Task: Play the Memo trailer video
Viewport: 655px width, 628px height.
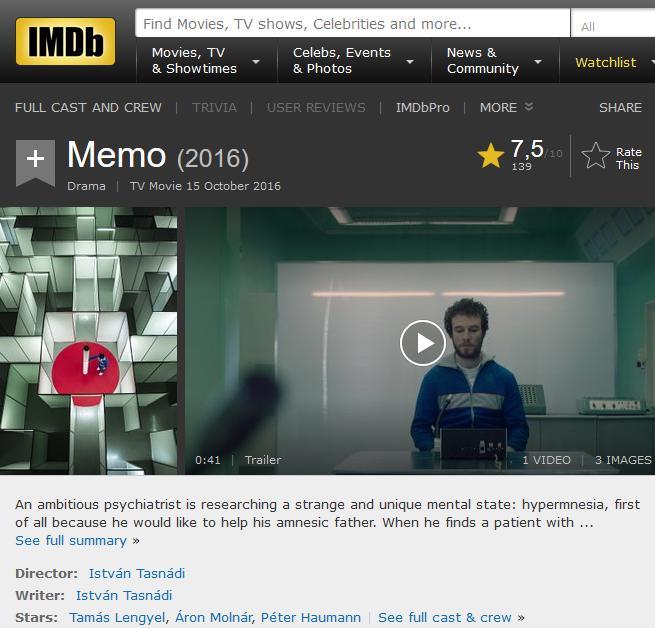Action: click(x=422, y=343)
